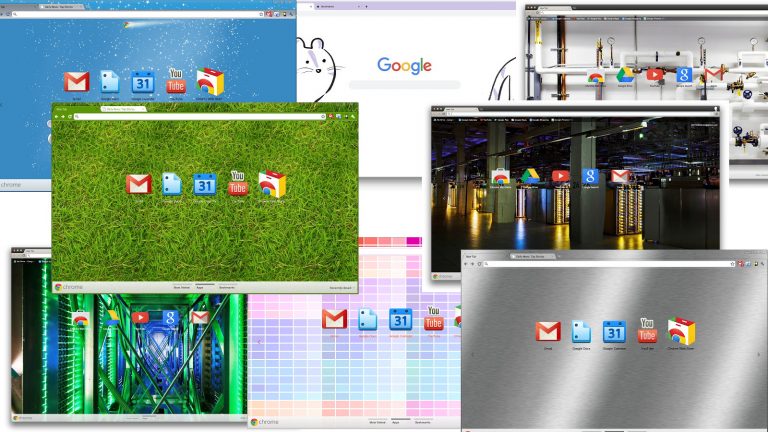Expand Recently closed menu in grass window
This screenshot has height=432, width=768.
(x=339, y=287)
